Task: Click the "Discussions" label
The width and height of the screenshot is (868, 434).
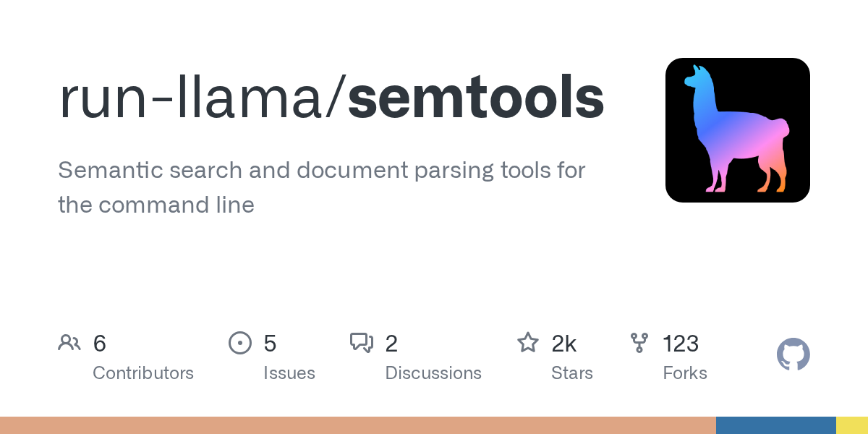Action: (x=433, y=373)
